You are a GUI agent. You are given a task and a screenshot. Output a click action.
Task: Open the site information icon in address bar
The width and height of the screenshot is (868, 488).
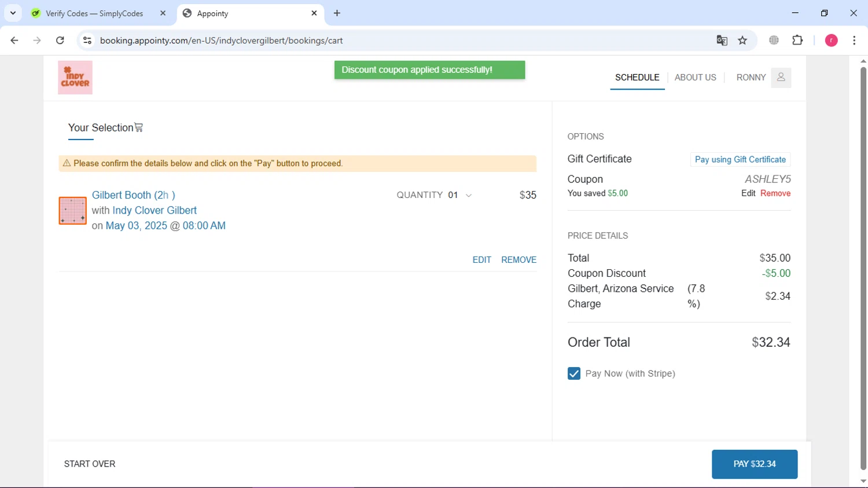click(87, 41)
